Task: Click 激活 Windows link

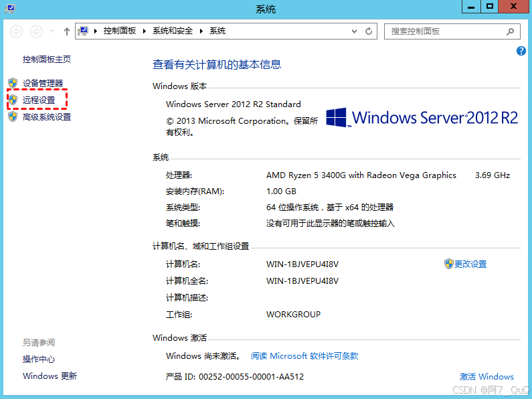Action: click(486, 377)
